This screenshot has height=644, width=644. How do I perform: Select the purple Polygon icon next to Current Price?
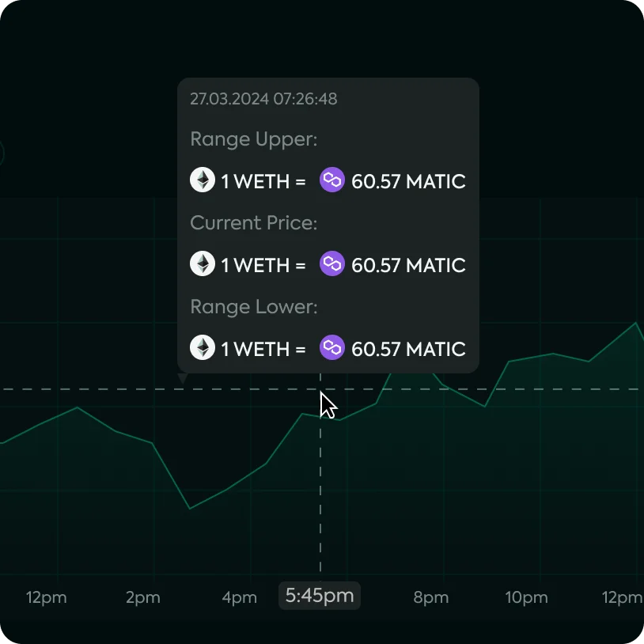(x=332, y=263)
